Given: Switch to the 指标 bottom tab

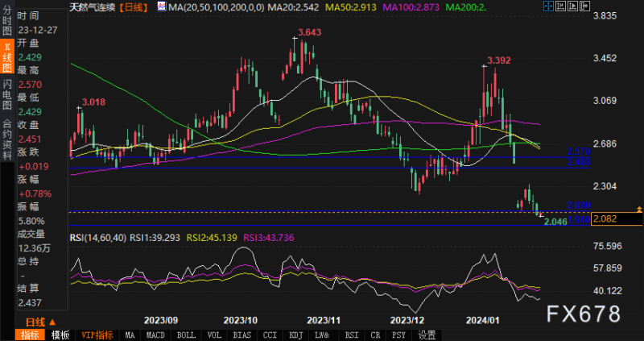Looking at the screenshot, I should point(30,335).
